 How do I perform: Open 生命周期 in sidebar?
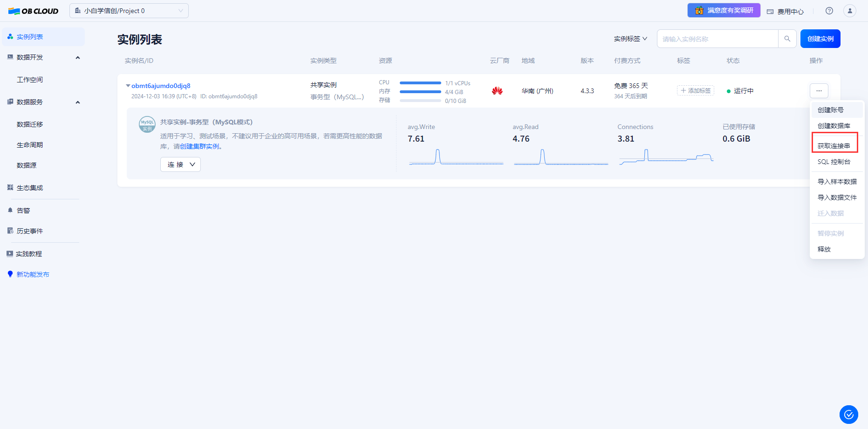(30, 145)
